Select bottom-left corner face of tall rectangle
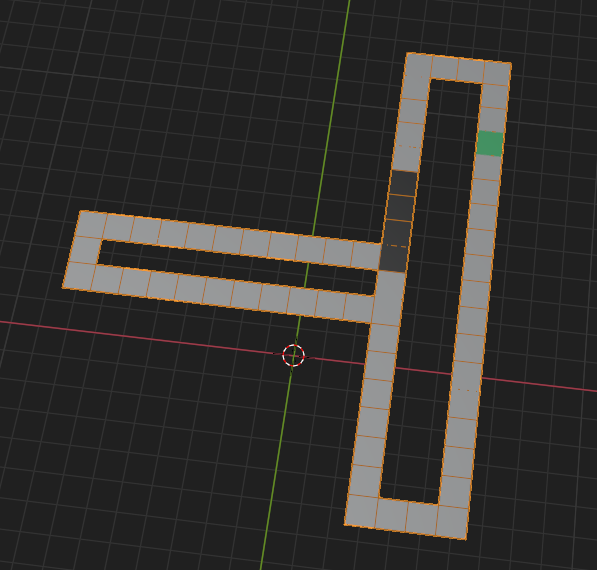The image size is (597, 570). click(x=361, y=511)
